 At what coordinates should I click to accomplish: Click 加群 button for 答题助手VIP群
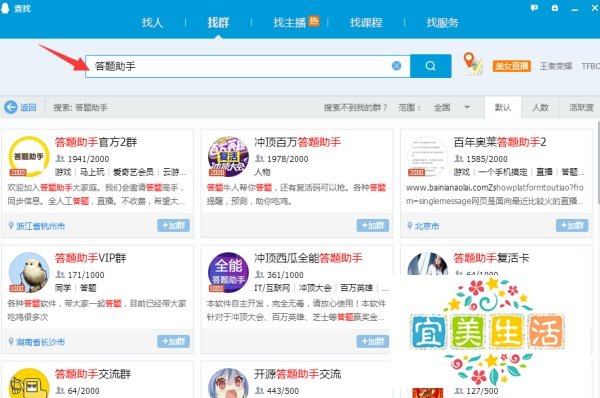pos(173,341)
